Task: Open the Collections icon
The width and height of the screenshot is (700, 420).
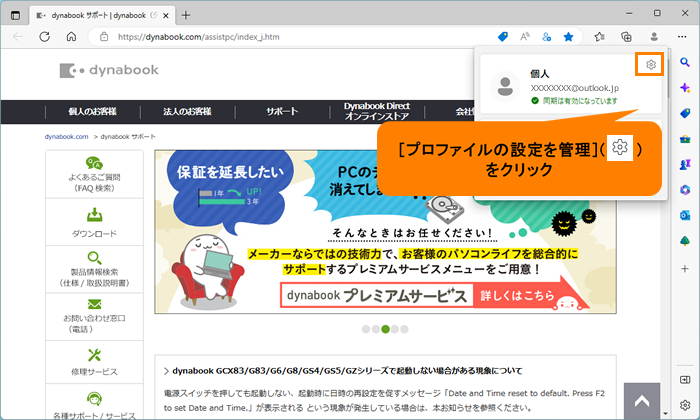Action: click(626, 37)
